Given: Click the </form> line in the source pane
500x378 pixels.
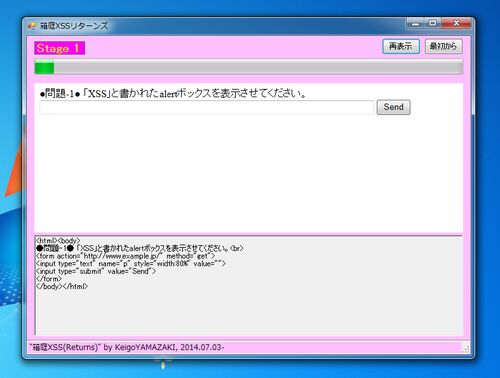Looking at the screenshot, I should tap(49, 279).
